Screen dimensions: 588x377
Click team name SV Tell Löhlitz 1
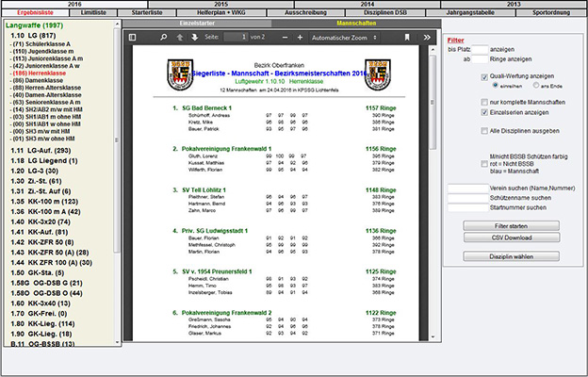pyautogui.click(x=204, y=189)
